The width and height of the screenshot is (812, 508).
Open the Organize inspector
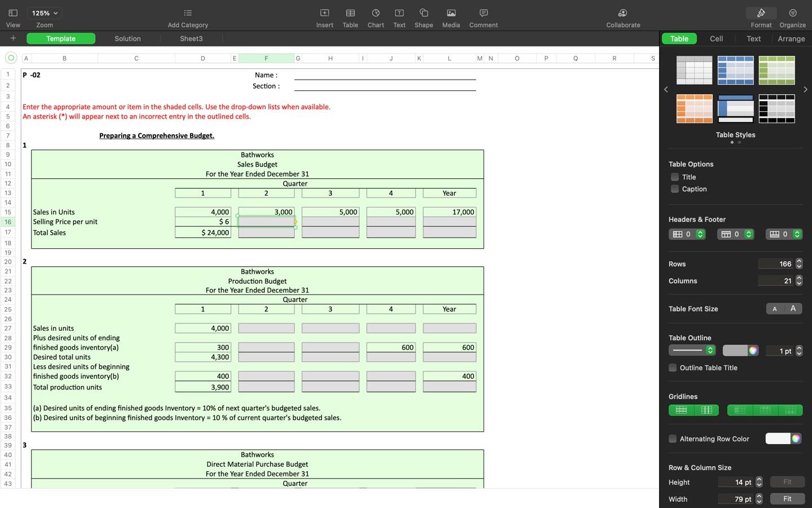(793, 13)
